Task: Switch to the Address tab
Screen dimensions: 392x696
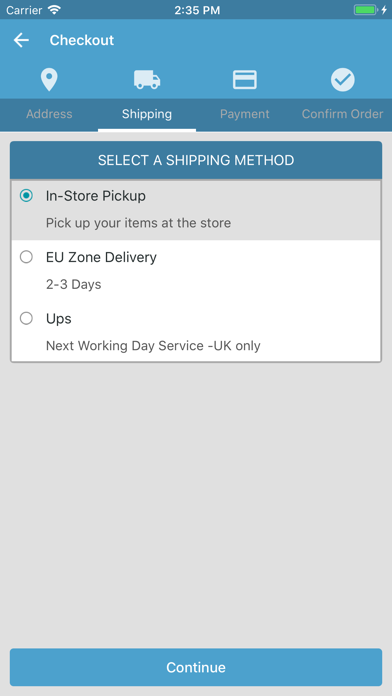Action: pyautogui.click(x=49, y=114)
